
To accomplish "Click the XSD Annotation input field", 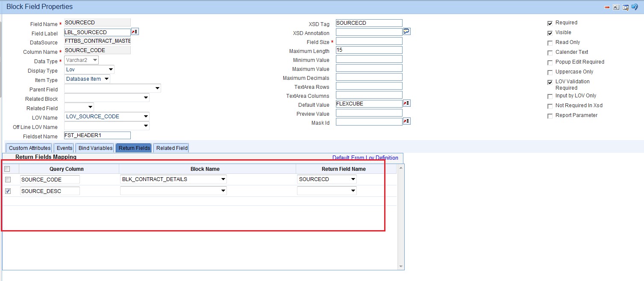I will coord(369,32).
